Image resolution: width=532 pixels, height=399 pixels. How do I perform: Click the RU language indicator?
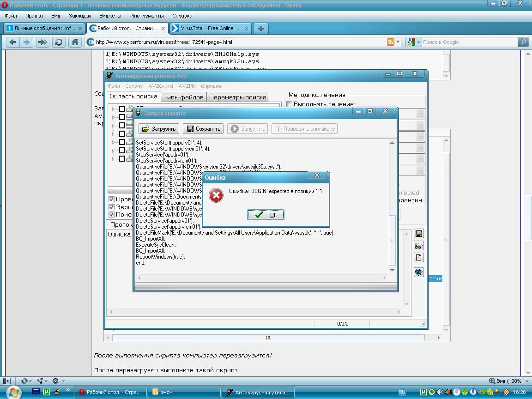click(x=402, y=392)
